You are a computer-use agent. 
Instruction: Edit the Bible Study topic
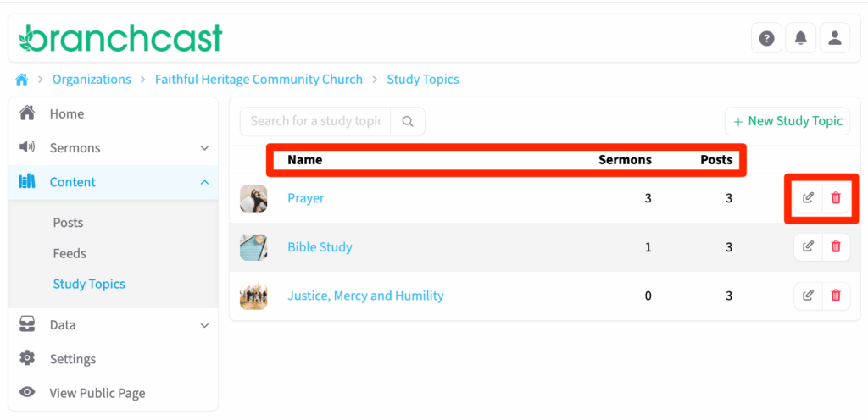pos(809,246)
